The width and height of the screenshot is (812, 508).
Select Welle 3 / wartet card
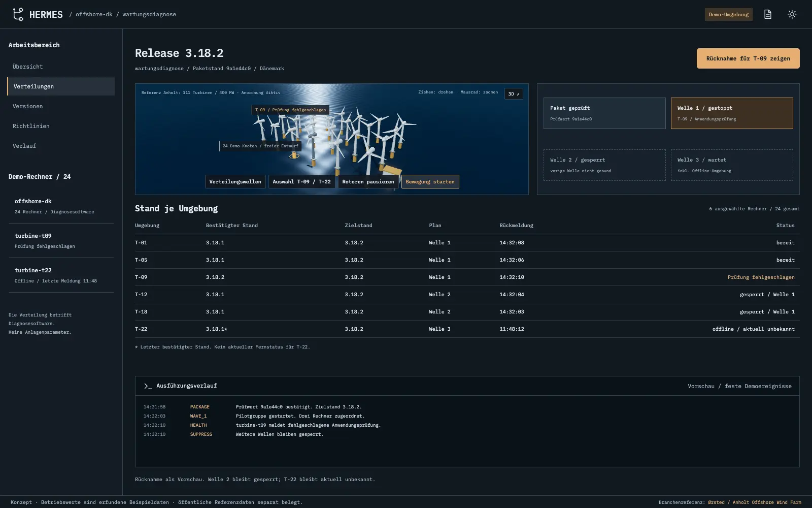pos(732,165)
